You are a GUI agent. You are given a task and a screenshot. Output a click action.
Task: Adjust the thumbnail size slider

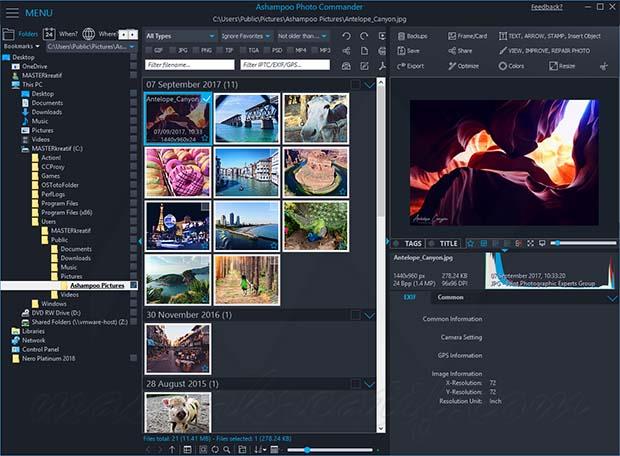coord(330,450)
